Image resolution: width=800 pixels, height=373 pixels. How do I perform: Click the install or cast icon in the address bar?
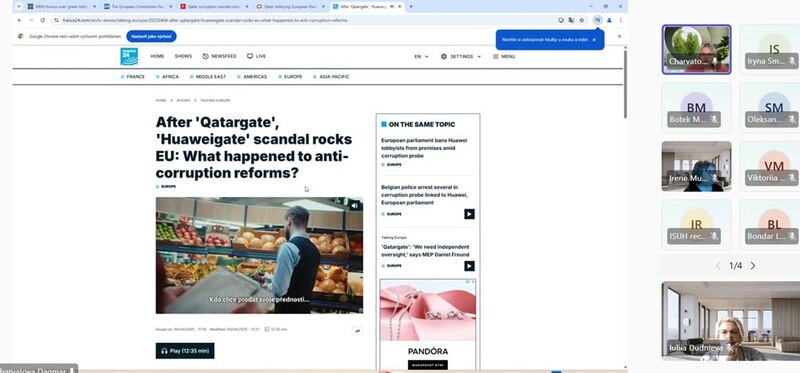click(561, 20)
